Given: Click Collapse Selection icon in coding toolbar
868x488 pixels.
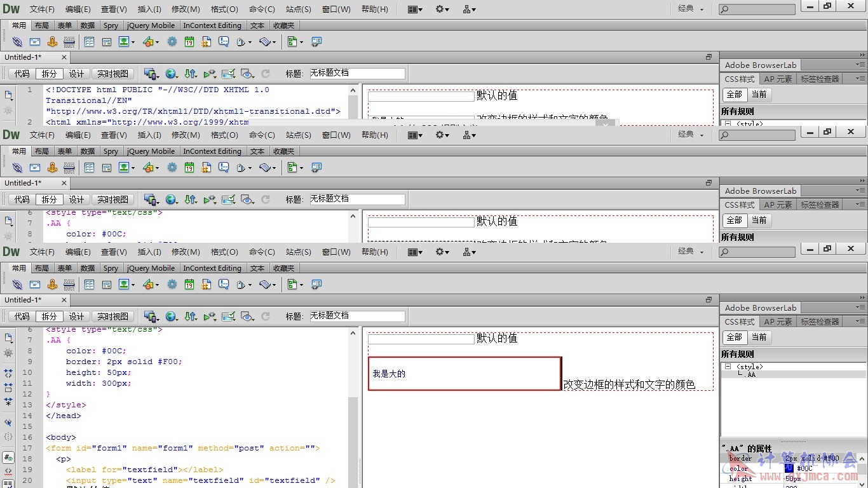Looking at the screenshot, I should [x=8, y=387].
